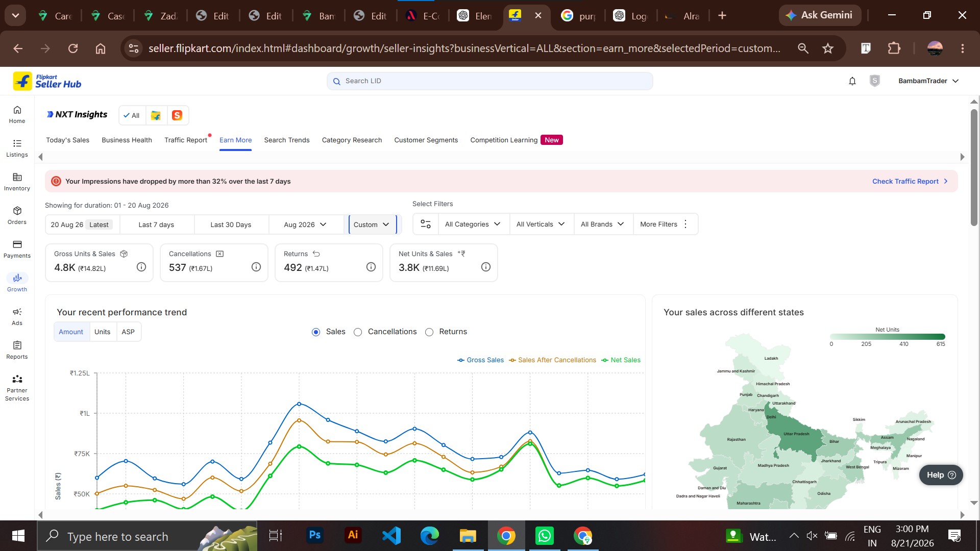The width and height of the screenshot is (980, 551).
Task: Select the Sales radio button
Action: [316, 332]
